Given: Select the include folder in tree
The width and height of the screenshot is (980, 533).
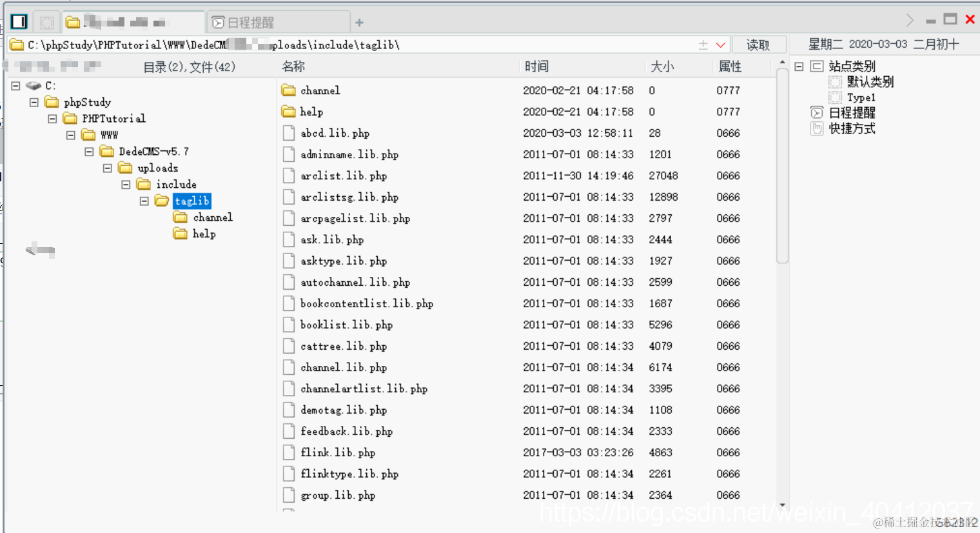Looking at the screenshot, I should [176, 184].
